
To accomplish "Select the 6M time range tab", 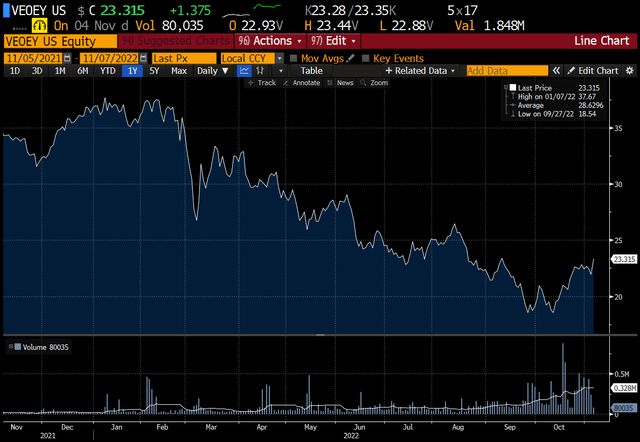I will (x=83, y=71).
